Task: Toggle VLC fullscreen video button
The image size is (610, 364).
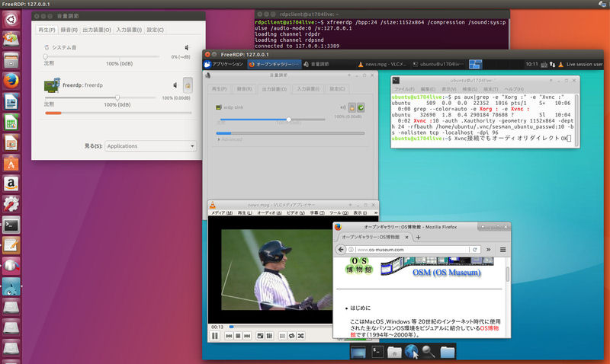Action: click(260, 336)
